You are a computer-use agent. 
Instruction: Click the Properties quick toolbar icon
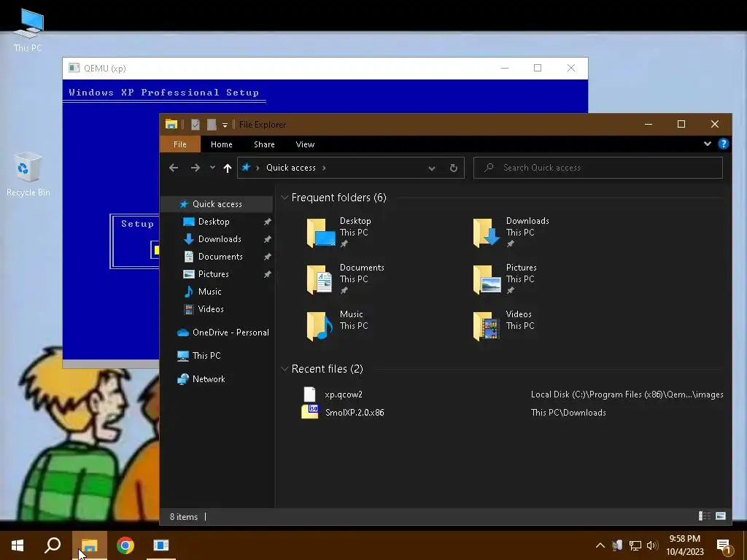(196, 125)
